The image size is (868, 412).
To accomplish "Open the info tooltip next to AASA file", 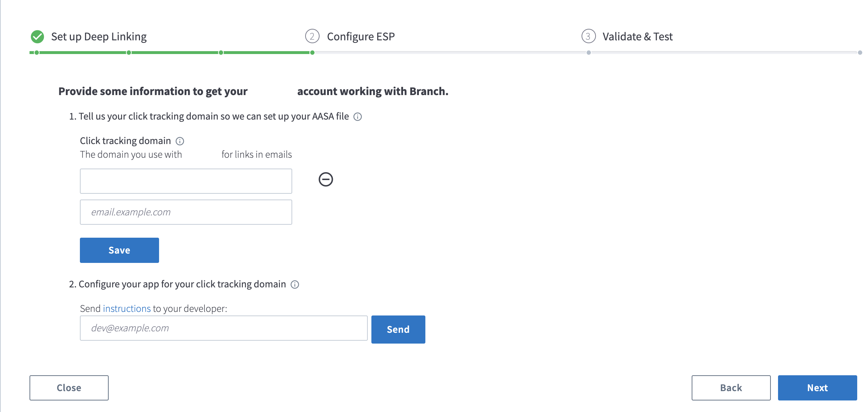I will [x=358, y=117].
